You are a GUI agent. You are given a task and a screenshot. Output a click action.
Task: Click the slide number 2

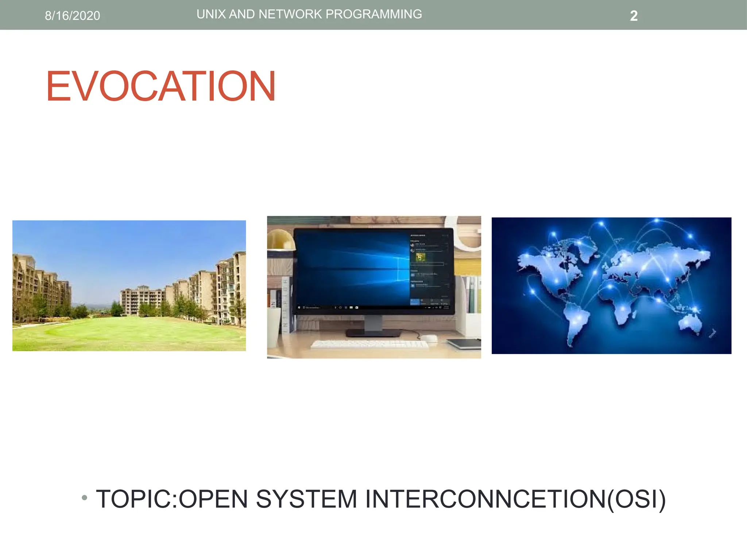[x=634, y=16]
